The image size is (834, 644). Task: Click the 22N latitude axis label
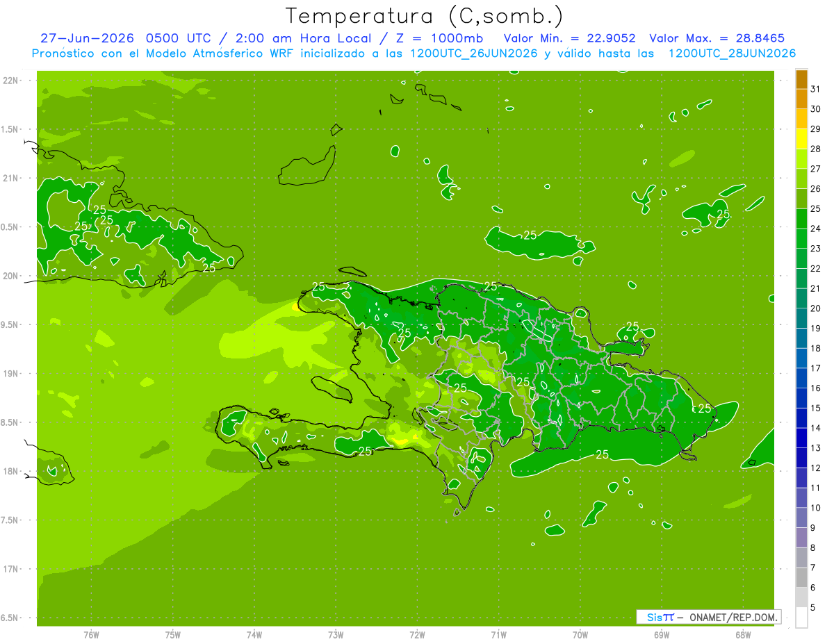10,80
